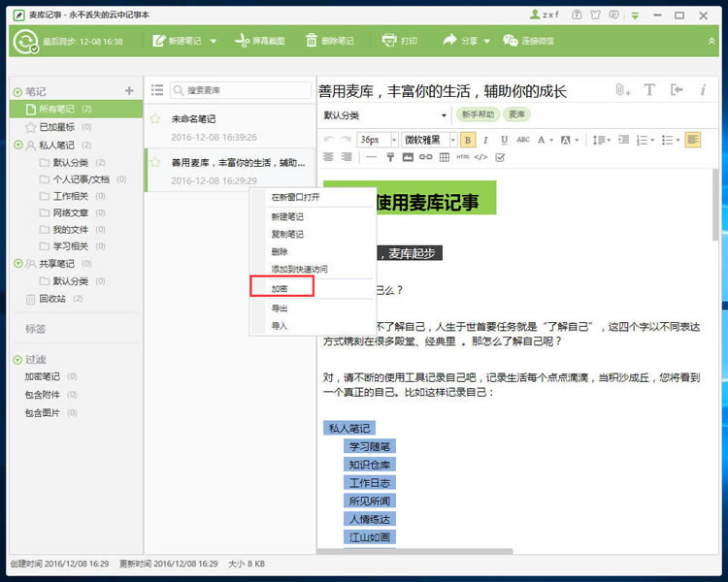The image size is (728, 582).
Task: Create a new note with 新建笔记 button
Action: point(177,41)
